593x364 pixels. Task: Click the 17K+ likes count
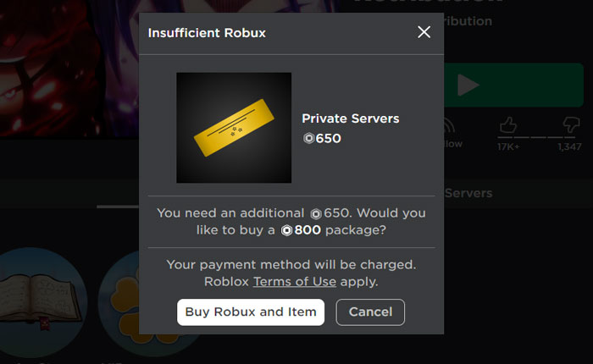[508, 147]
